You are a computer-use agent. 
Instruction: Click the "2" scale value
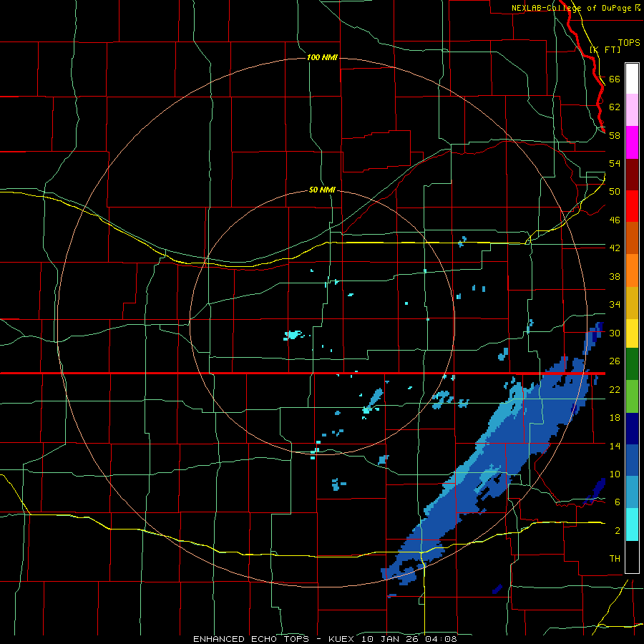(x=617, y=531)
